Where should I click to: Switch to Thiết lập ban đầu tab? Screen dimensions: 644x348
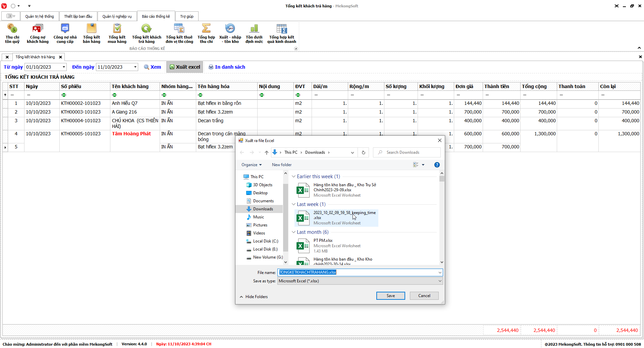click(x=78, y=16)
